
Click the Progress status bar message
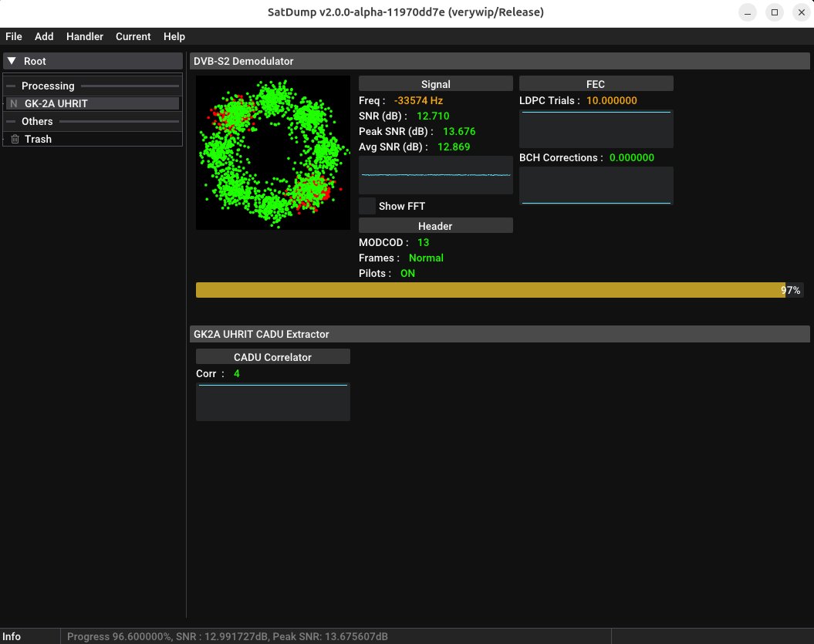point(228,636)
